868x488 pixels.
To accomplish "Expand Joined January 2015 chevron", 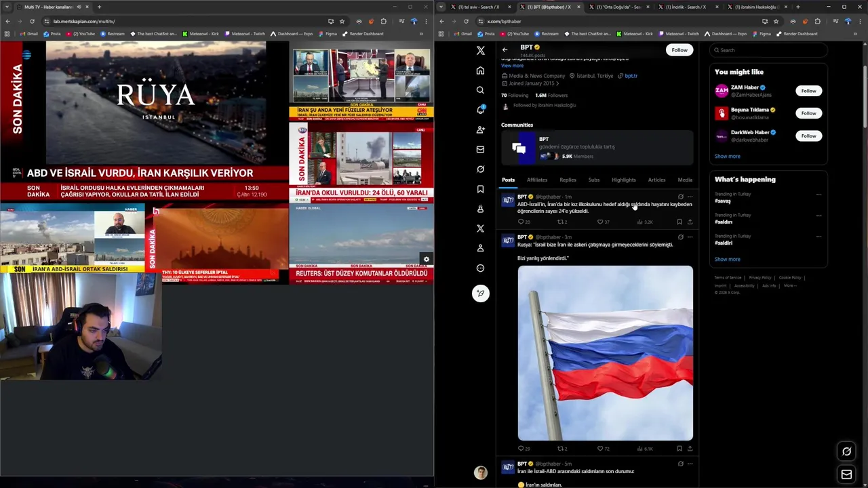I will click(x=557, y=83).
